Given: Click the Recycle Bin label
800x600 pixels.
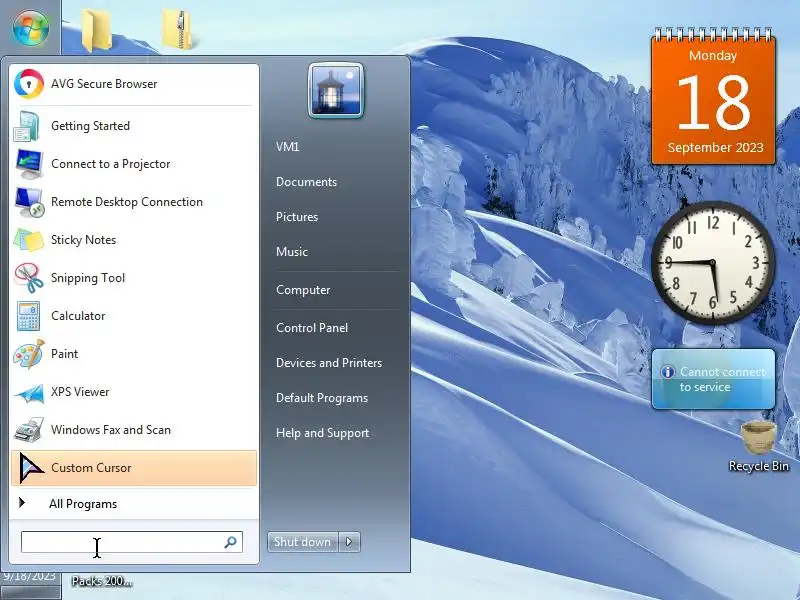Looking at the screenshot, I should pos(759,466).
